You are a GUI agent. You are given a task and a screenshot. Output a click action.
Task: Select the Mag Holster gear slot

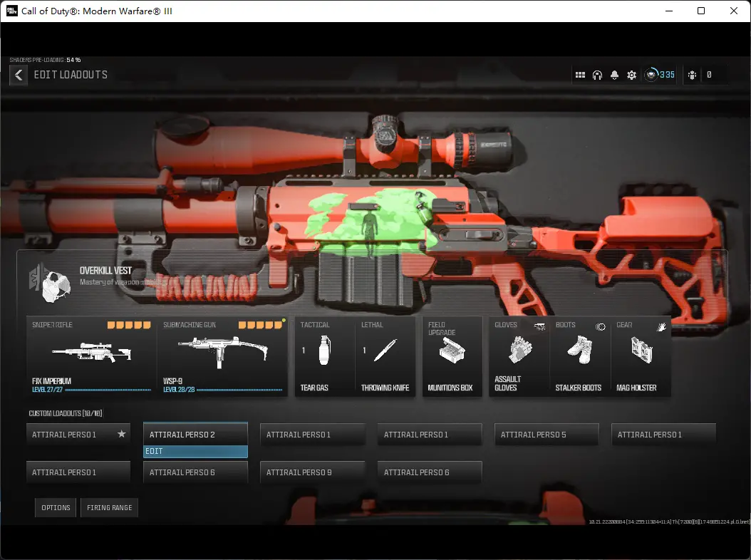click(x=641, y=356)
